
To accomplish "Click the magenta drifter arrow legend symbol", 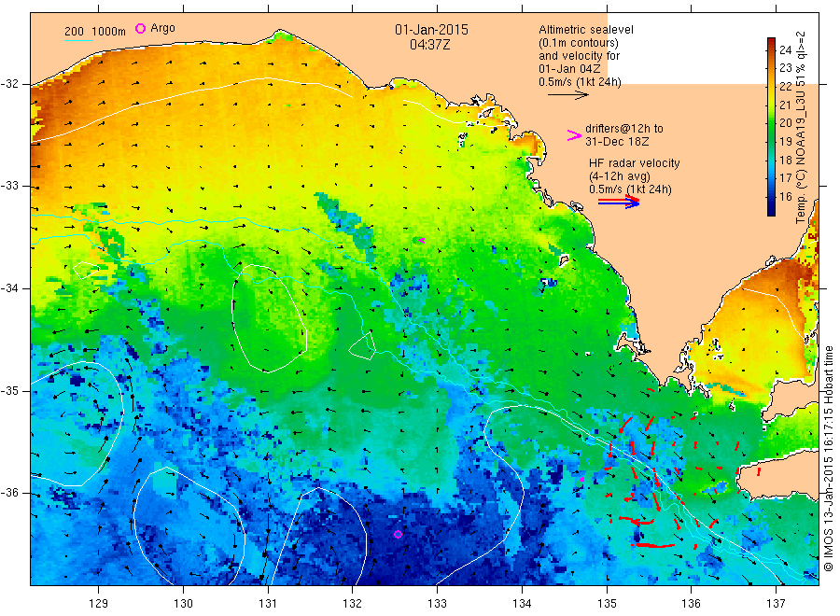I will pos(574,135).
